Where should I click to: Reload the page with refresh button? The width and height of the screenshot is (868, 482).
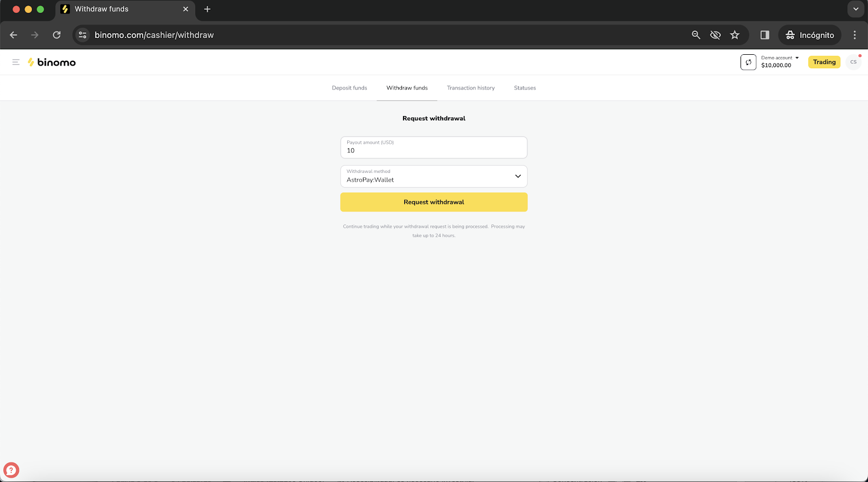(56, 35)
